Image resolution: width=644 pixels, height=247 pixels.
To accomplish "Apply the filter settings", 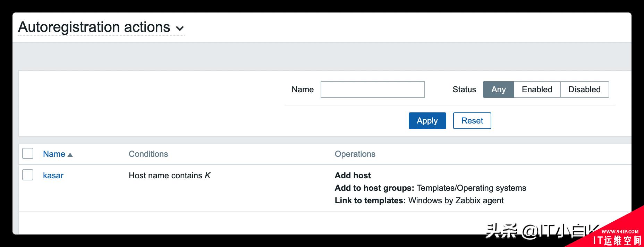I will 427,121.
